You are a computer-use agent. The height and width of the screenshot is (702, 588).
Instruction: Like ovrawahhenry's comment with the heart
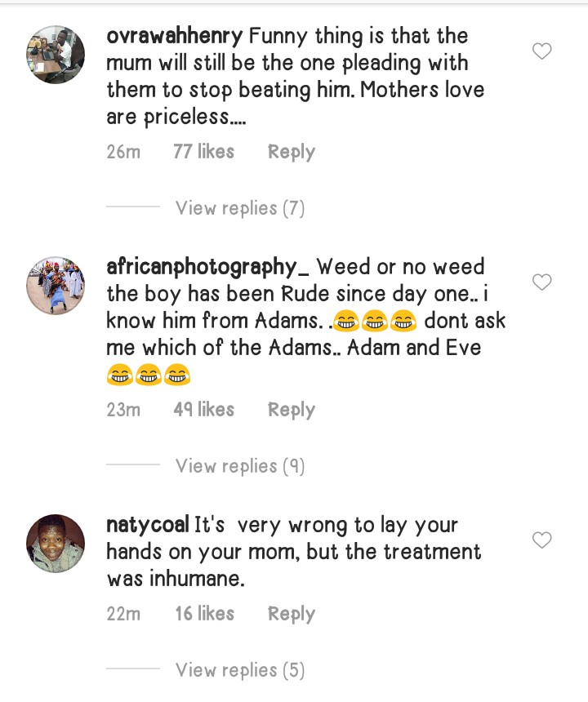coord(541,51)
